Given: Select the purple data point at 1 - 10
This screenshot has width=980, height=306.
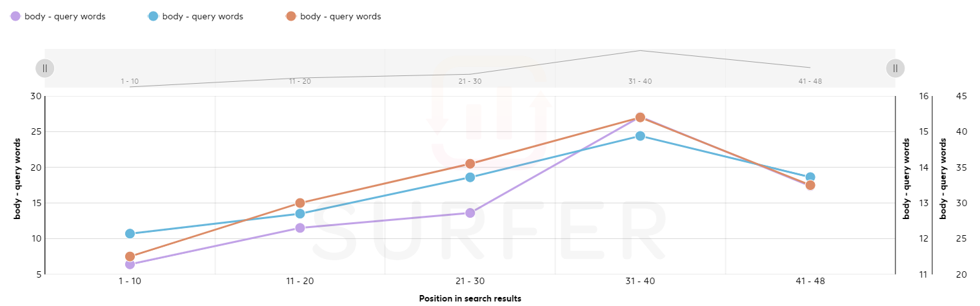Looking at the screenshot, I should coord(130,264).
